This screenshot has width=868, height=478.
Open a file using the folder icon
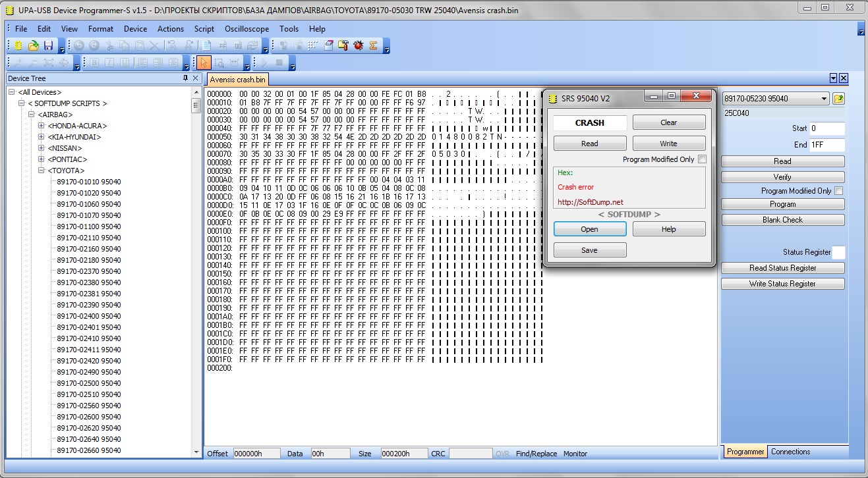point(33,45)
